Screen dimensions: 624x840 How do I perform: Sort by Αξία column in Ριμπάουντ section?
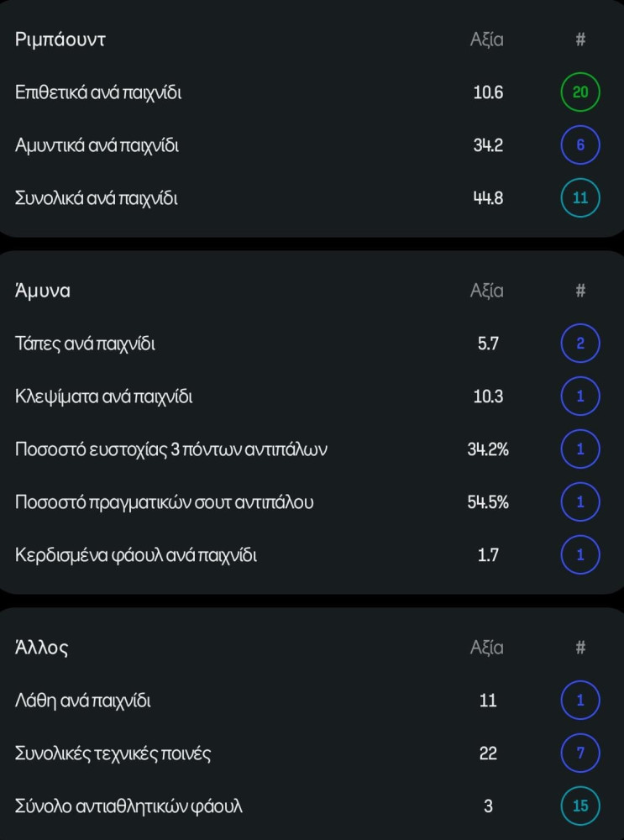[487, 39]
